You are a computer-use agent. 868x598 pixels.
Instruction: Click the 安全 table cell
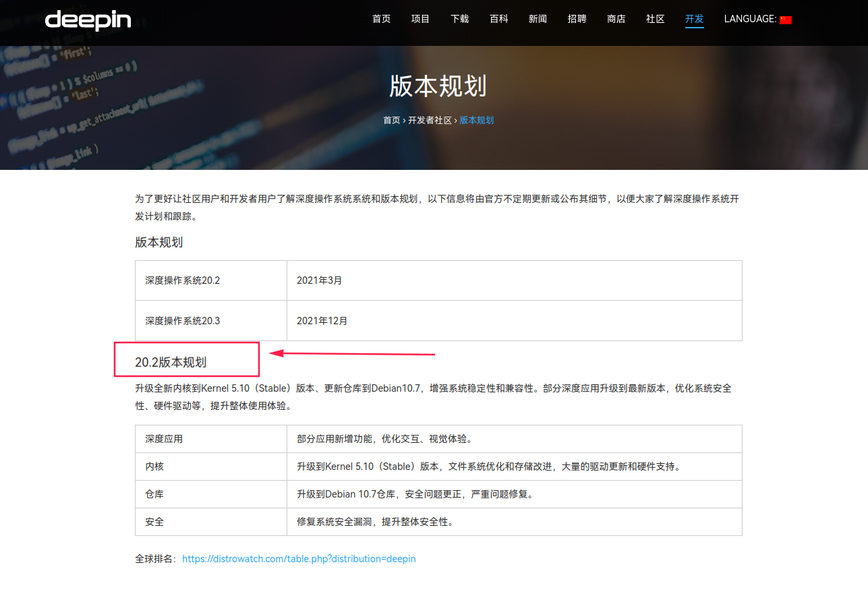click(x=211, y=522)
